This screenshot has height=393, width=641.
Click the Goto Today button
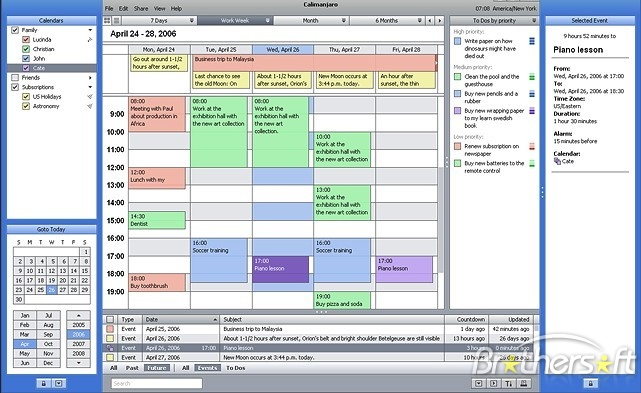[52, 229]
